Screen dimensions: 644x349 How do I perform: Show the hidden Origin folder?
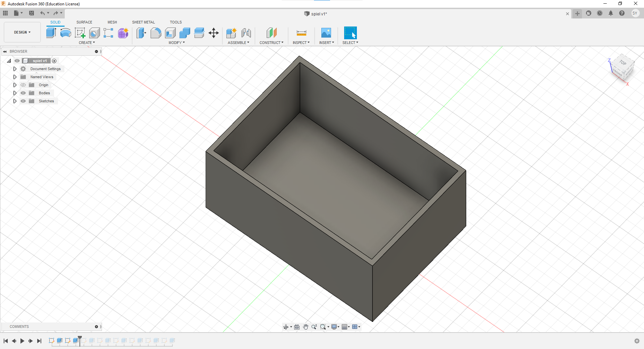coord(23,85)
